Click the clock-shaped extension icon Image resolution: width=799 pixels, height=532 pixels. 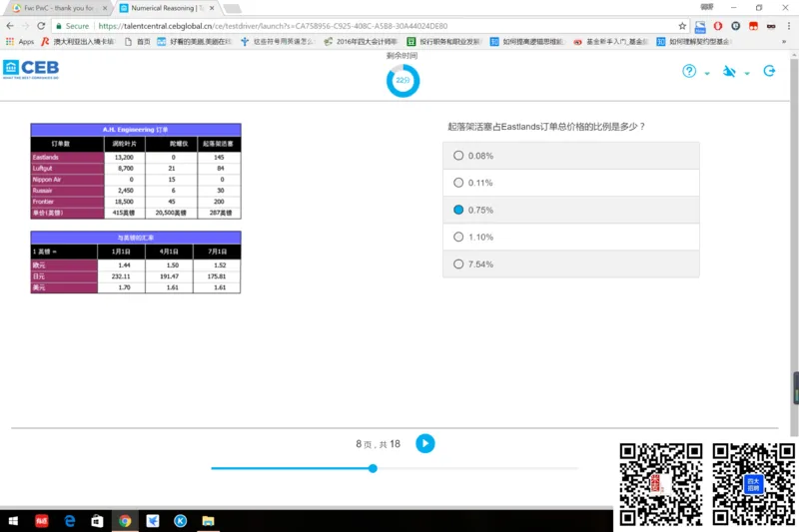[735, 26]
